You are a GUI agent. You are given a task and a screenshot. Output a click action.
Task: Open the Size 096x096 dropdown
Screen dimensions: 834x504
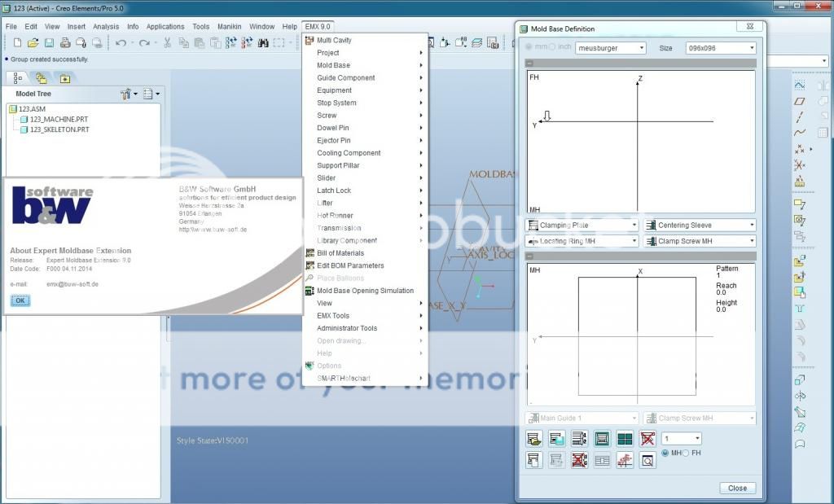pos(721,48)
